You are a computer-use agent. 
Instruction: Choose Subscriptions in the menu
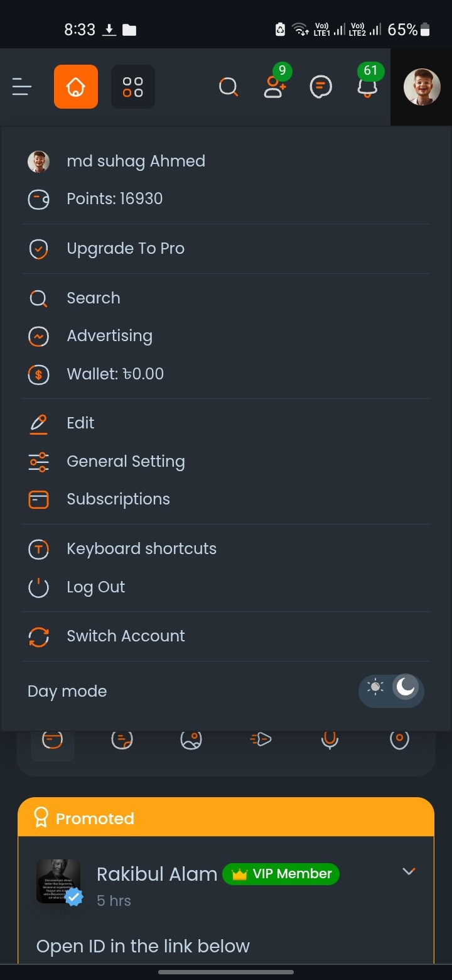coord(118,499)
